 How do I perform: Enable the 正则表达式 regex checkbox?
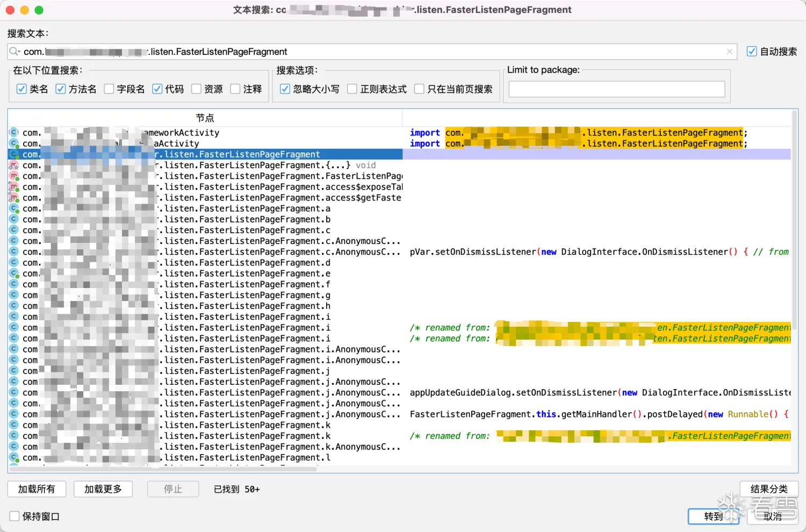coord(352,89)
